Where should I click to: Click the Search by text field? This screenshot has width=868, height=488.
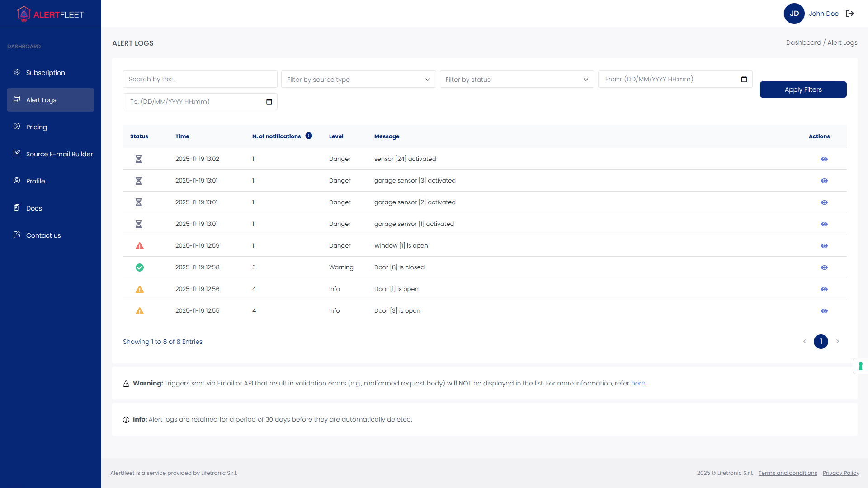click(x=200, y=79)
